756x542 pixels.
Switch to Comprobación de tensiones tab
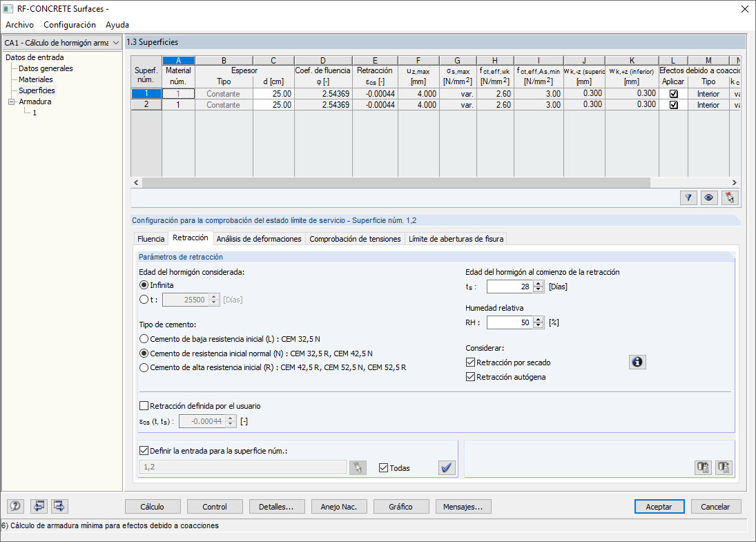[x=355, y=239]
